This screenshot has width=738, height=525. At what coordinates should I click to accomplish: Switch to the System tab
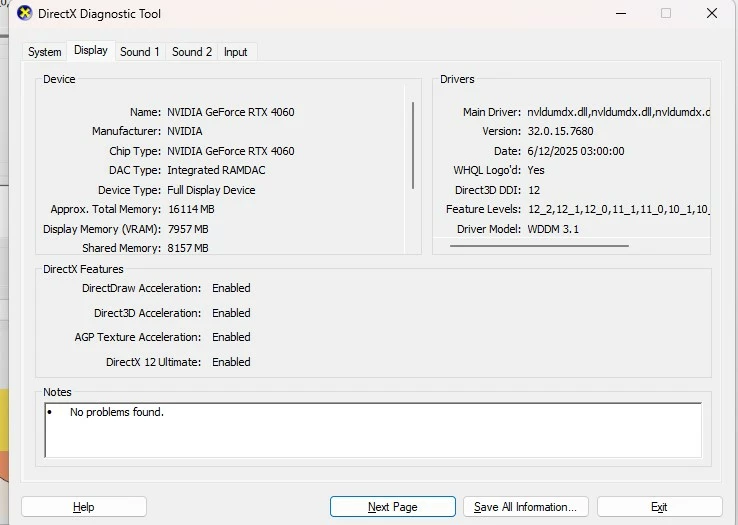pyautogui.click(x=45, y=52)
